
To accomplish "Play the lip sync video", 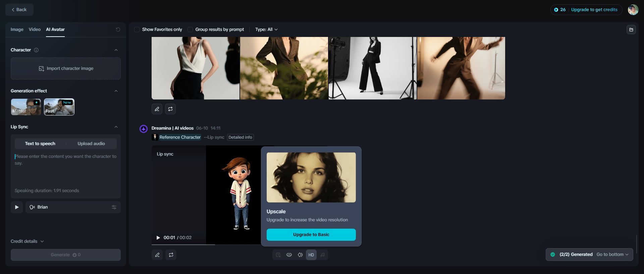I will [158, 238].
